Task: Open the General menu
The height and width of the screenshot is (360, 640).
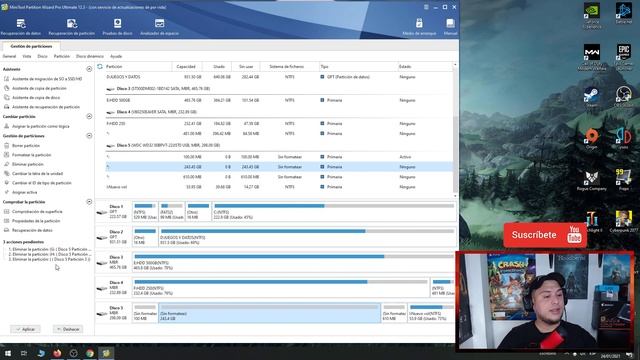Action: (x=9, y=56)
